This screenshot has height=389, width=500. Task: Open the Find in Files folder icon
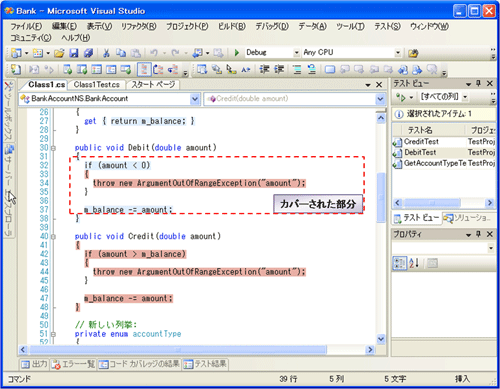point(413,53)
